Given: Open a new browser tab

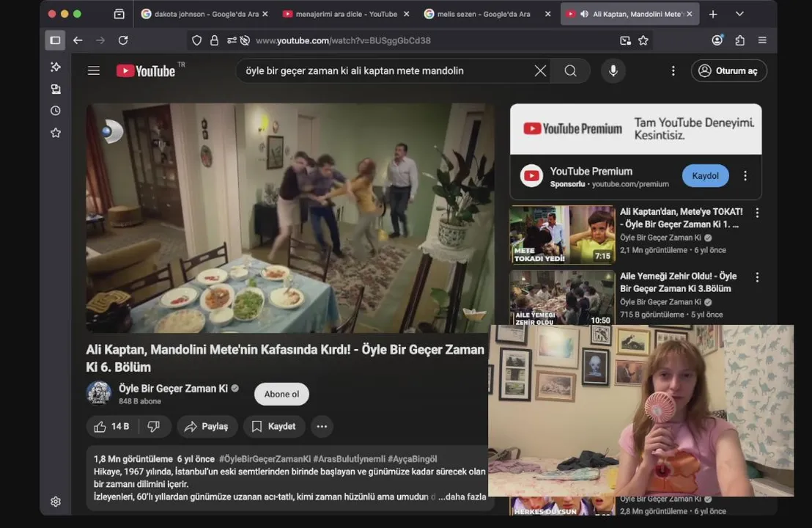Looking at the screenshot, I should (x=713, y=14).
